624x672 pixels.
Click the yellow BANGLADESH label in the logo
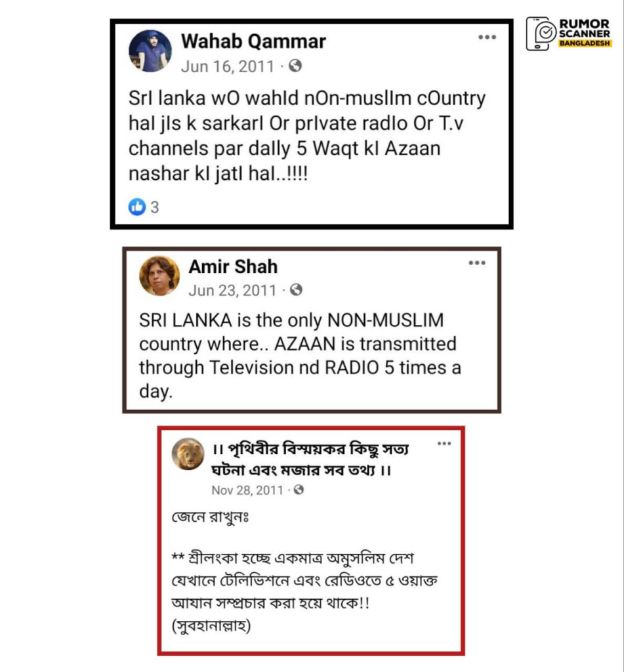click(585, 43)
